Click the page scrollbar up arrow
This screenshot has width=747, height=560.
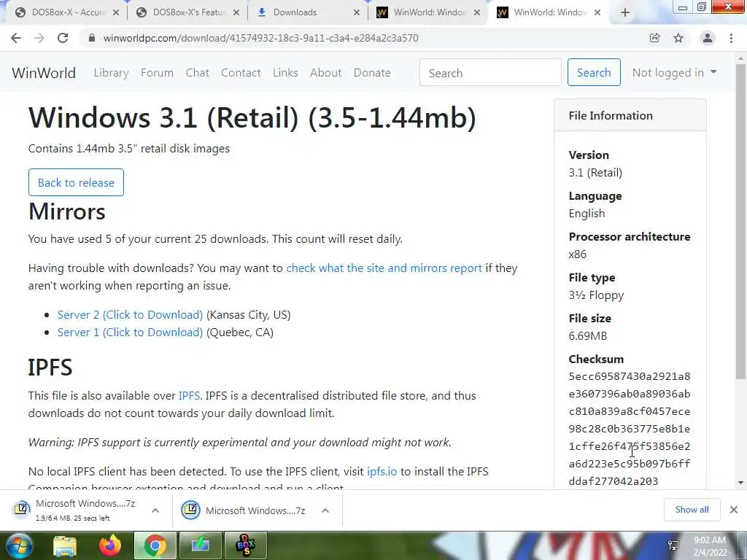(740, 58)
